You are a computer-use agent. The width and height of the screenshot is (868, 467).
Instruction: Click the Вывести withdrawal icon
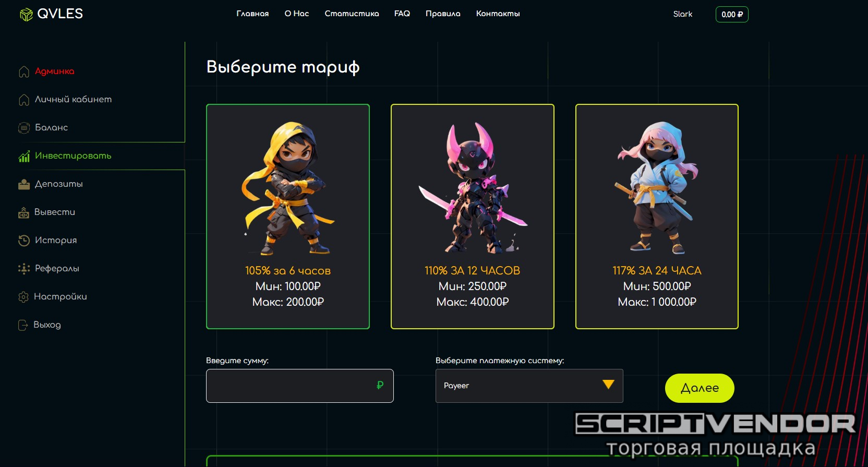click(x=23, y=212)
